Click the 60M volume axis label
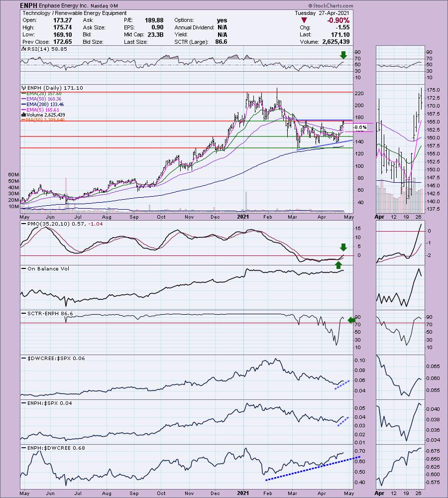The width and height of the screenshot is (448, 498). (x=13, y=175)
